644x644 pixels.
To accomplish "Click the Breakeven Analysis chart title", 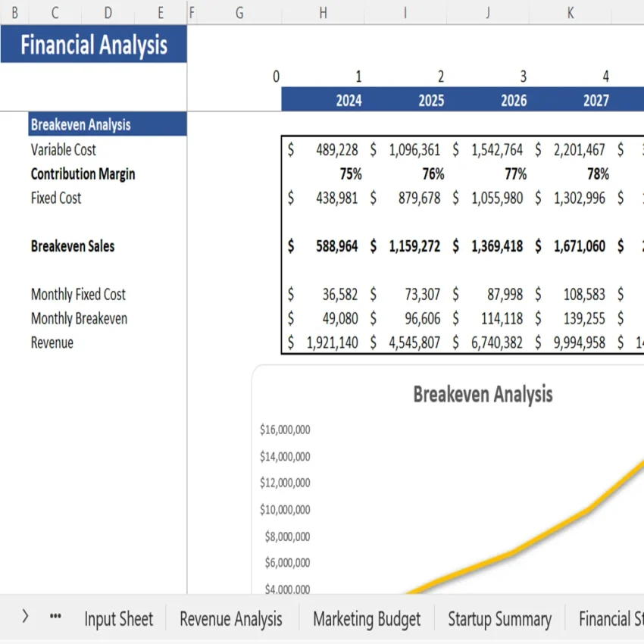I will (x=483, y=394).
